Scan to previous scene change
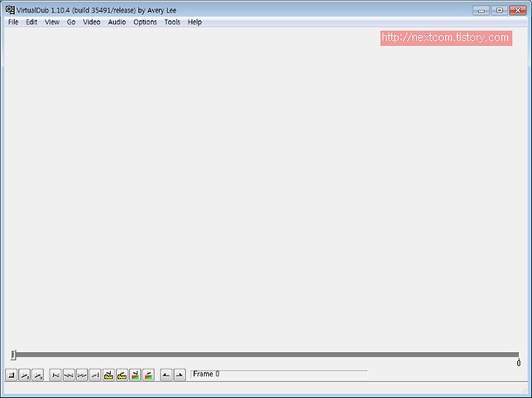 [135, 375]
